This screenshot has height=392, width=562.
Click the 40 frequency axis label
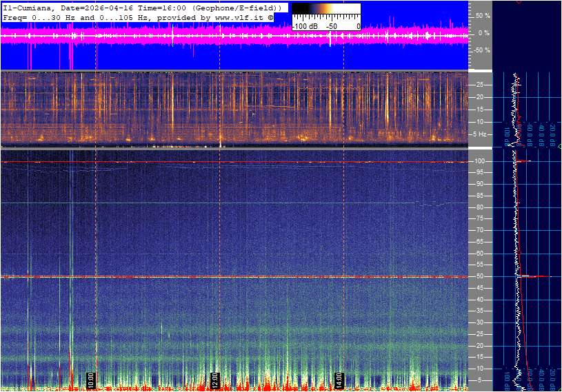pyautogui.click(x=479, y=300)
